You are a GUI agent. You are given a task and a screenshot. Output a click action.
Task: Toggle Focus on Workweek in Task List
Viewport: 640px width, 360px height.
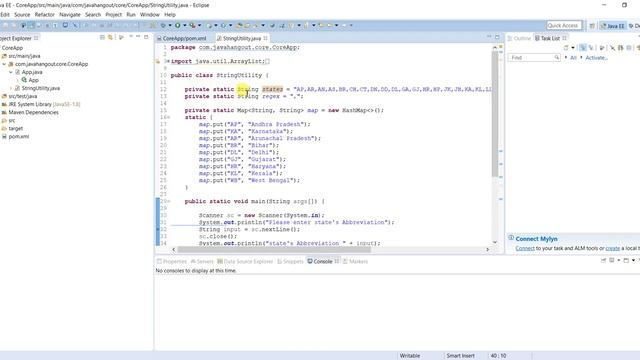pos(602,48)
